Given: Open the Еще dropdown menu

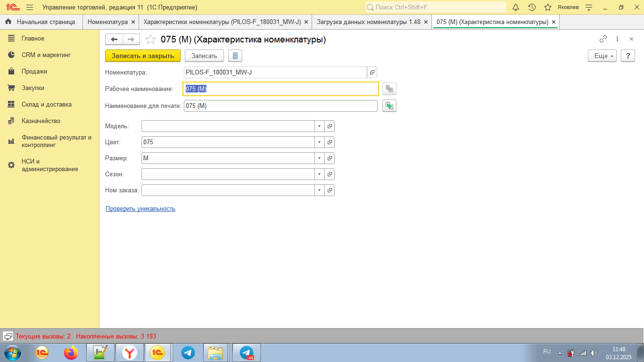Looking at the screenshot, I should click(602, 56).
